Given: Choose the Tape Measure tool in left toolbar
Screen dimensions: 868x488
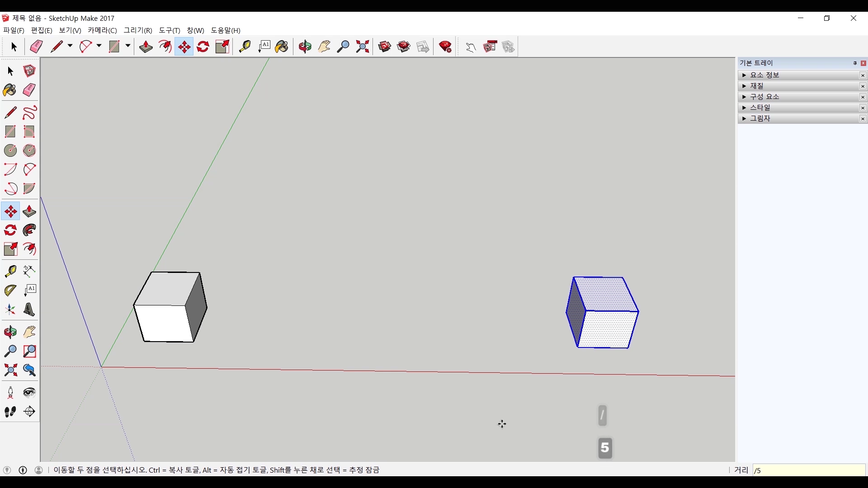Looking at the screenshot, I should [10, 271].
